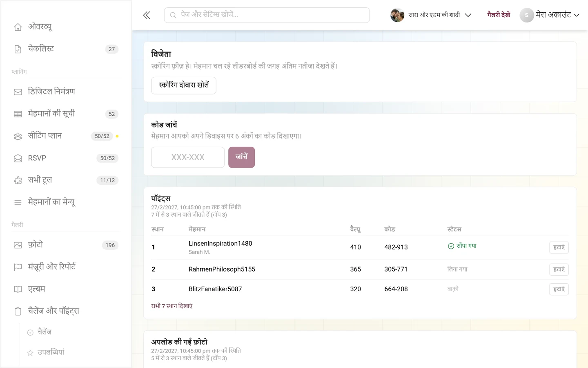Click the approval and report flag icon
Image resolution: width=588 pixels, height=368 pixels.
18,267
